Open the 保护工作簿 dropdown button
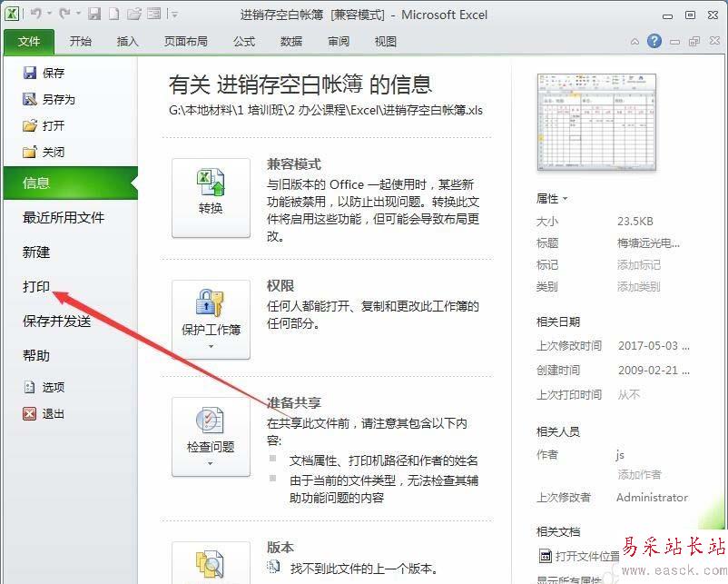 point(211,319)
